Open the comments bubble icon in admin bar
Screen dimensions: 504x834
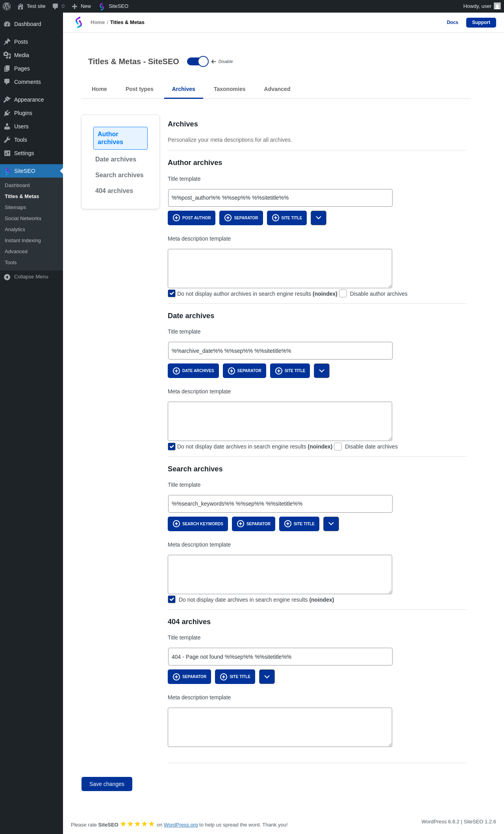(55, 6)
